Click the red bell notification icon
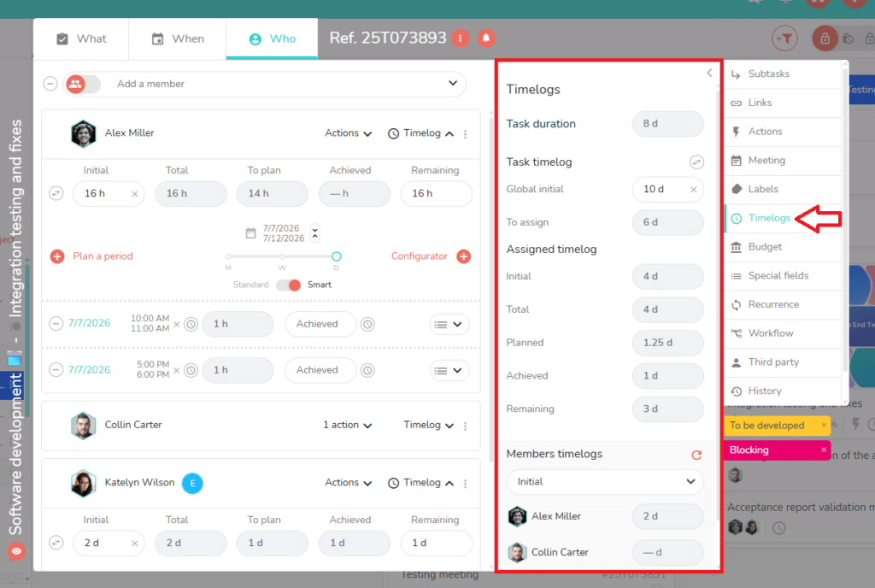The width and height of the screenshot is (875, 588). [486, 38]
